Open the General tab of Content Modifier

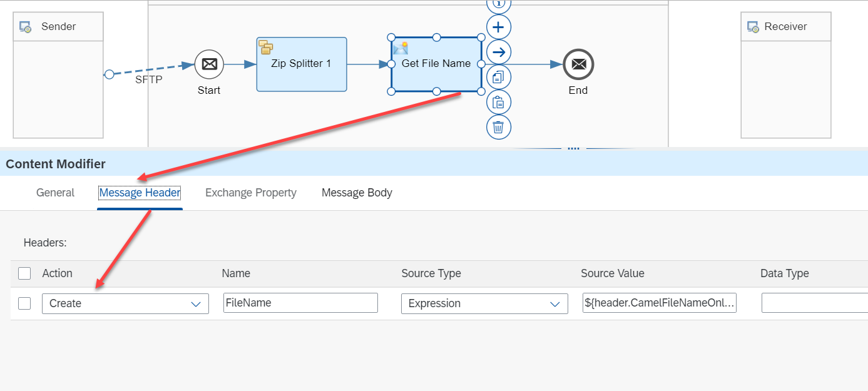pyautogui.click(x=55, y=193)
